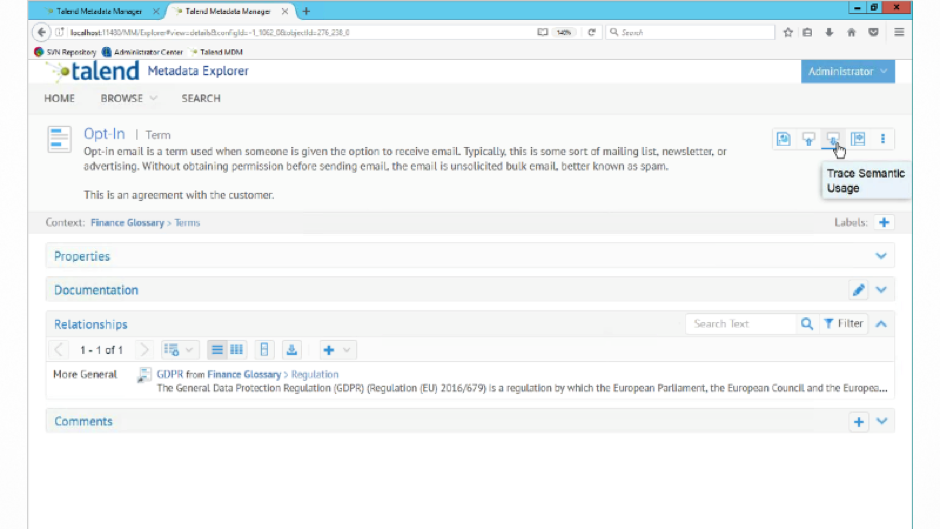Click the Relationships search magnifier icon
This screenshot has height=529, width=940.
point(807,324)
